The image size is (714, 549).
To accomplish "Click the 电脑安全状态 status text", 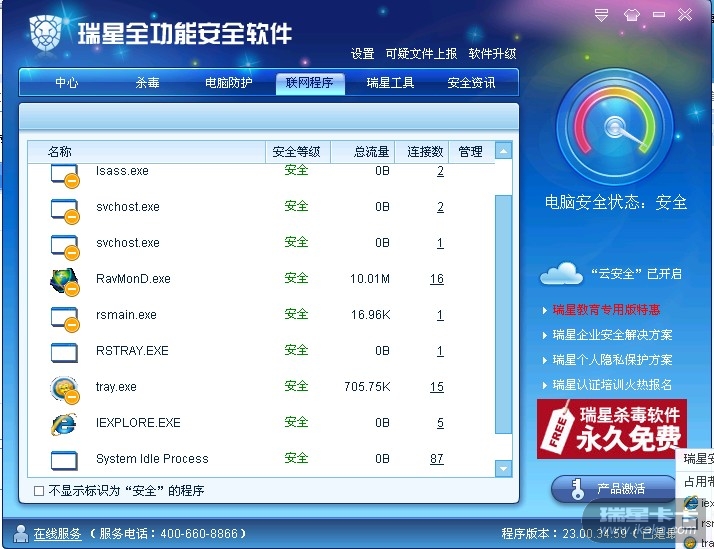I will pyautogui.click(x=616, y=202).
